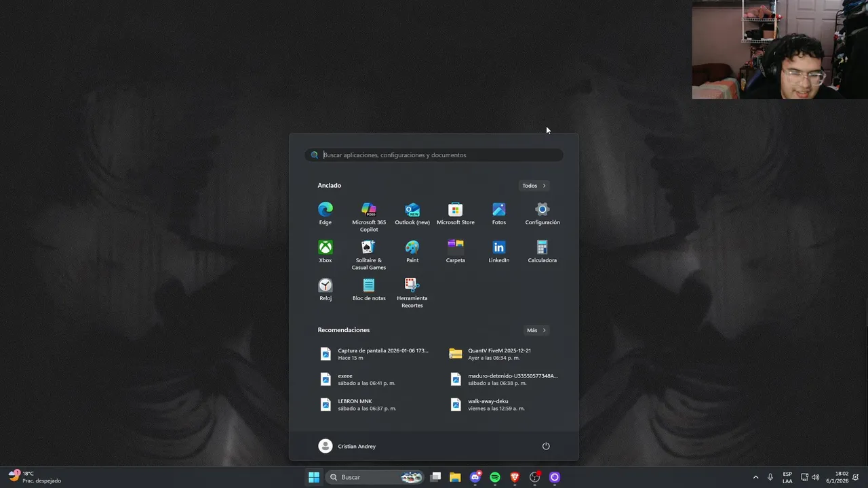Open the maduro-detenido recommended image
The height and width of the screenshot is (488, 868).
(505, 380)
